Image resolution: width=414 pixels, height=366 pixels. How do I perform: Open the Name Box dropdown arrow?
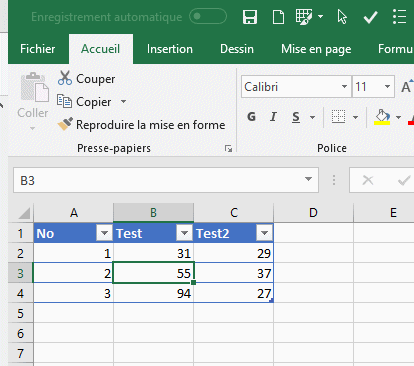pos(308,179)
